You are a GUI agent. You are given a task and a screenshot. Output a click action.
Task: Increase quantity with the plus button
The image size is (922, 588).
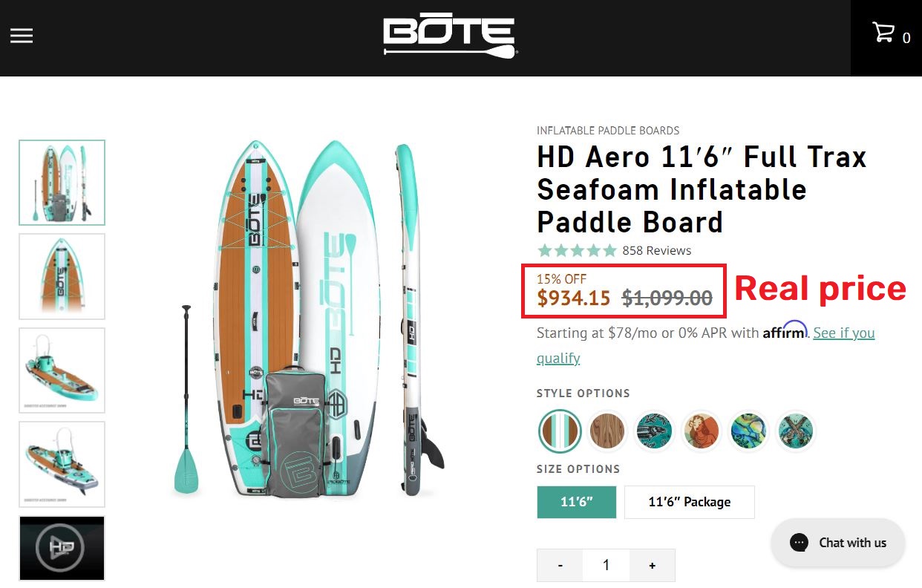pos(652,565)
